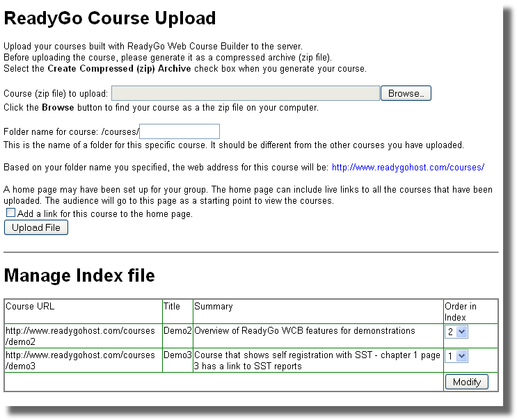Image resolution: width=517 pixels, height=420 pixels.
Task: Click the Modify button
Action: [x=467, y=382]
